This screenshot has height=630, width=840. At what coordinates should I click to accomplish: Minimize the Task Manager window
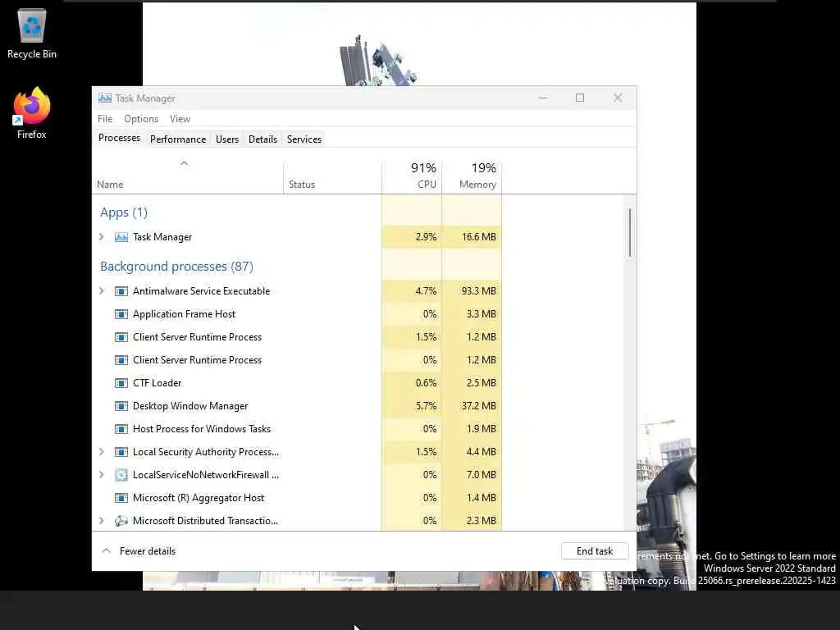tap(543, 98)
